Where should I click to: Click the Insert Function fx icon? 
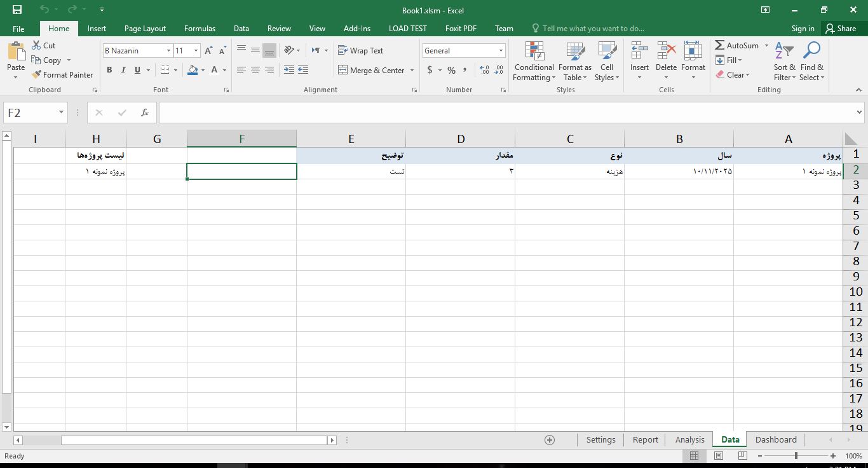(145, 113)
